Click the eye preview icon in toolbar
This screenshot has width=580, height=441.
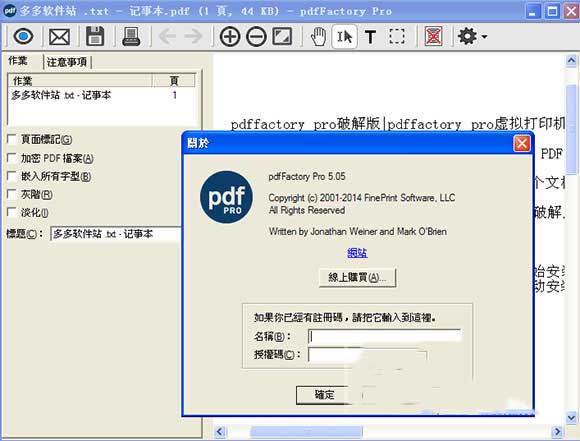(23, 37)
